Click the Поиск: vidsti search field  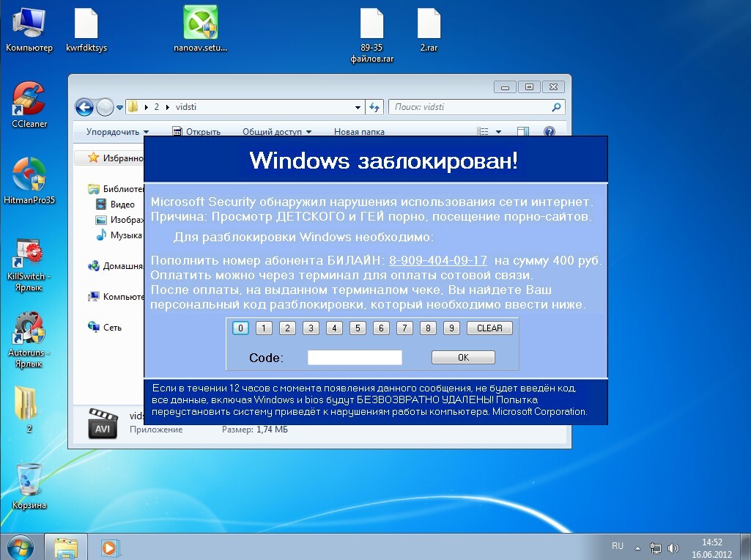click(x=471, y=107)
